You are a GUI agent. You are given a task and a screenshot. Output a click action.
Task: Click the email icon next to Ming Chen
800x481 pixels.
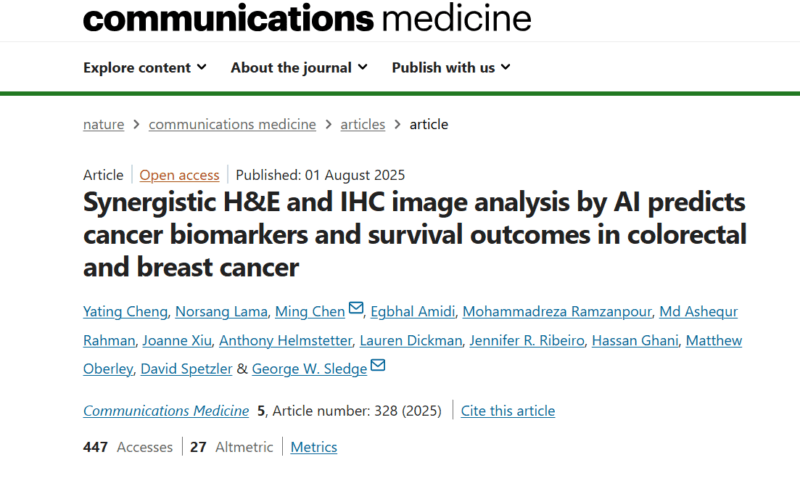tap(356, 308)
